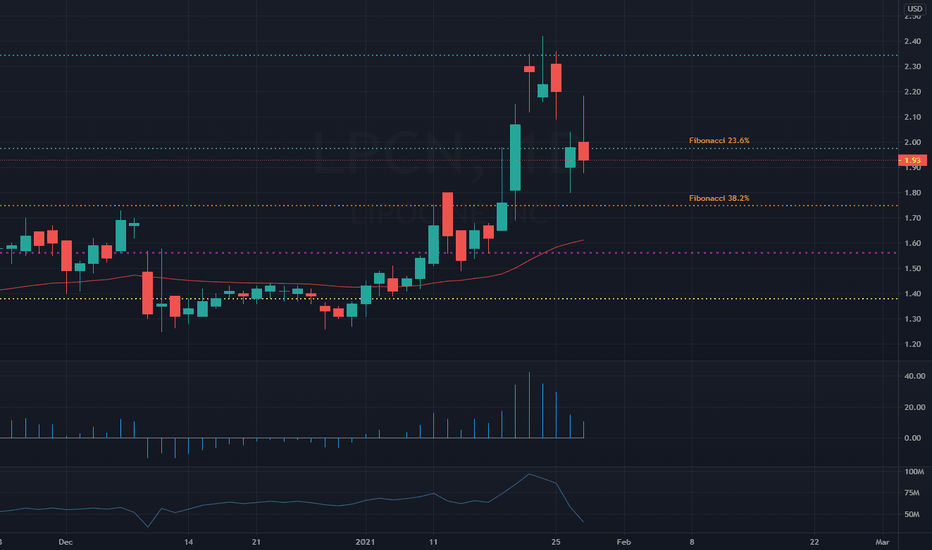Click the 1.60 price axis label
The height and width of the screenshot is (550, 932).
912,244
